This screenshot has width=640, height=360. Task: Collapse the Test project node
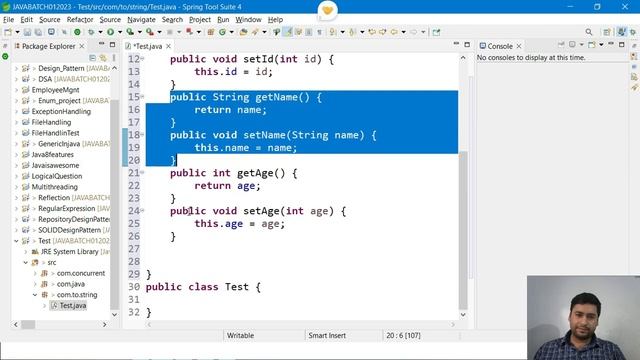(x=16, y=241)
